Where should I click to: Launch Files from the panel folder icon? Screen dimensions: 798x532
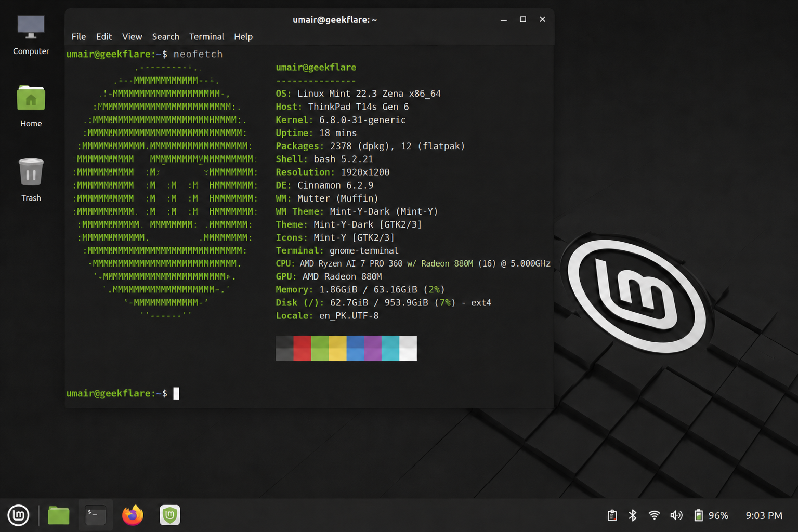(x=58, y=515)
